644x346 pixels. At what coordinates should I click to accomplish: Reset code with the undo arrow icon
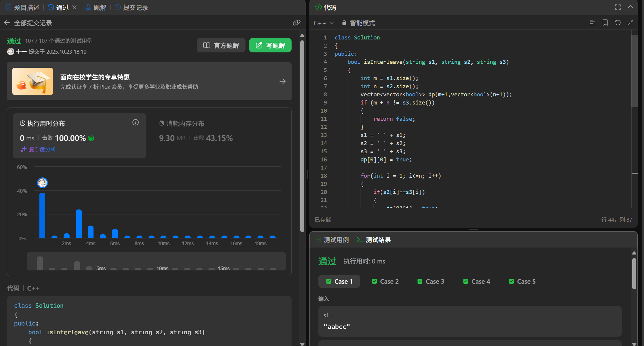tap(617, 23)
